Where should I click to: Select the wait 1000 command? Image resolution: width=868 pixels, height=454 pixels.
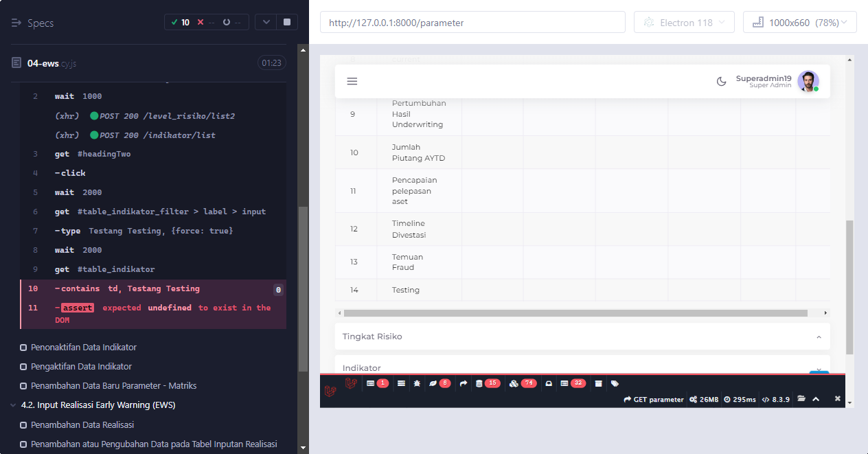tap(154, 96)
